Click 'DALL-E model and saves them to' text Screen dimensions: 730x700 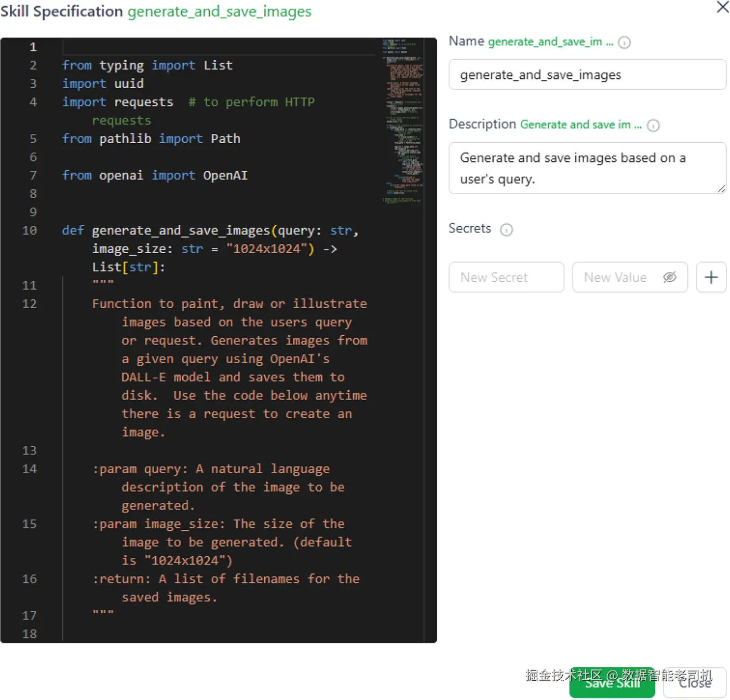(233, 377)
